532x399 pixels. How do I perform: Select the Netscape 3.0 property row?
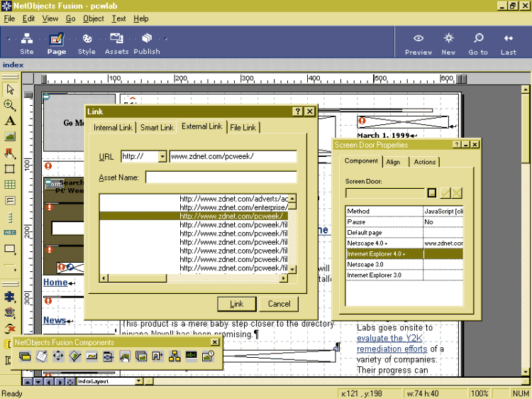click(404, 265)
